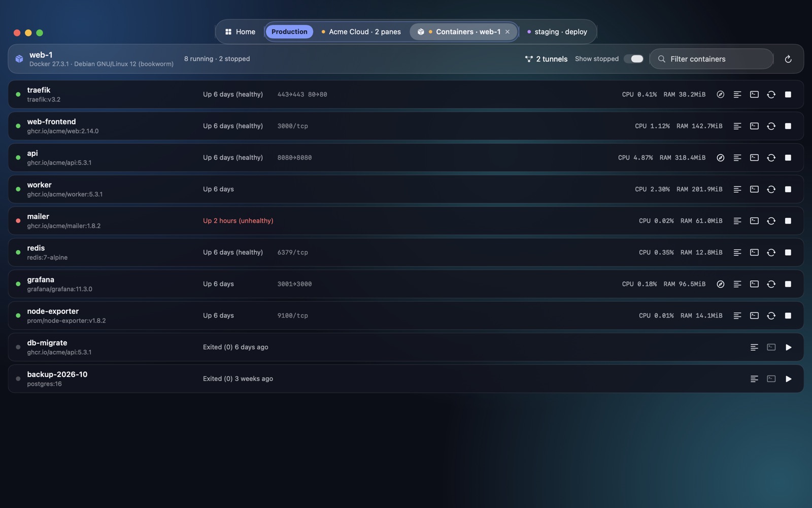Click 'Exited (0) 3 weeks ago' status
Viewport: 812px width, 508px height.
tap(238, 379)
